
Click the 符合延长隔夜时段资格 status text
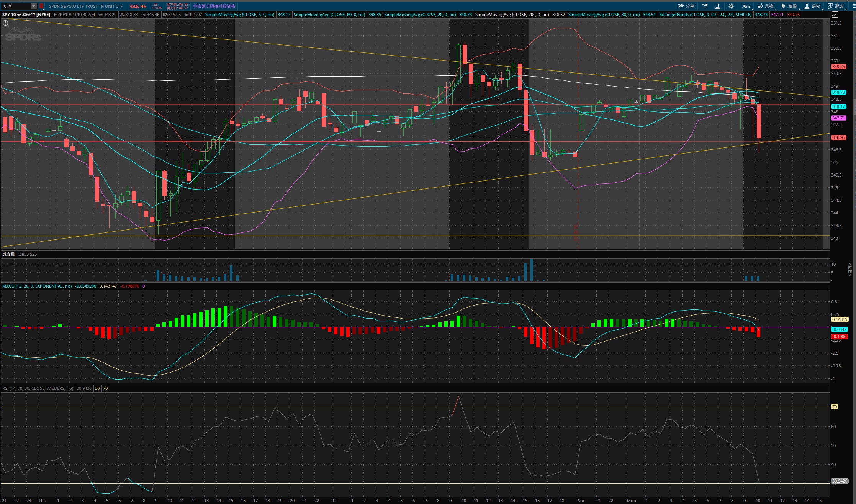[214, 6]
